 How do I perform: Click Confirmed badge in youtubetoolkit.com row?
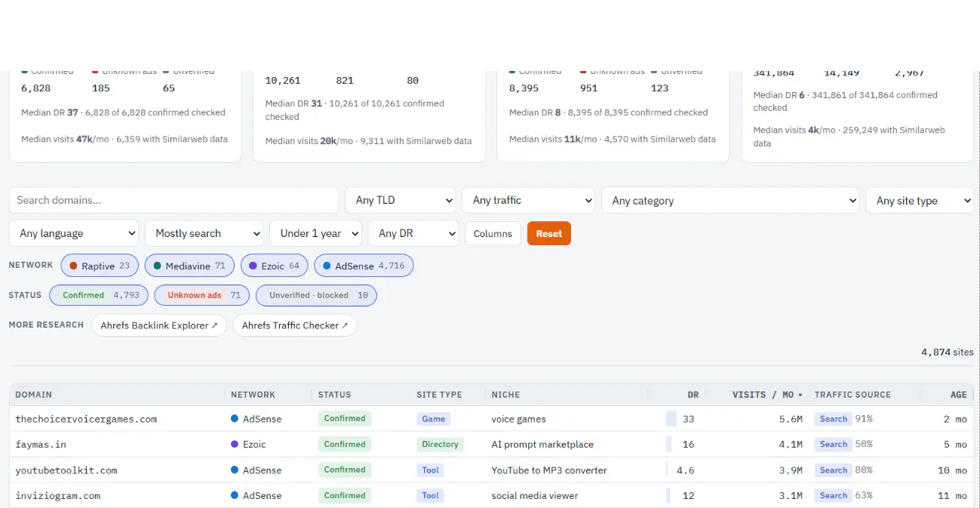tap(345, 470)
